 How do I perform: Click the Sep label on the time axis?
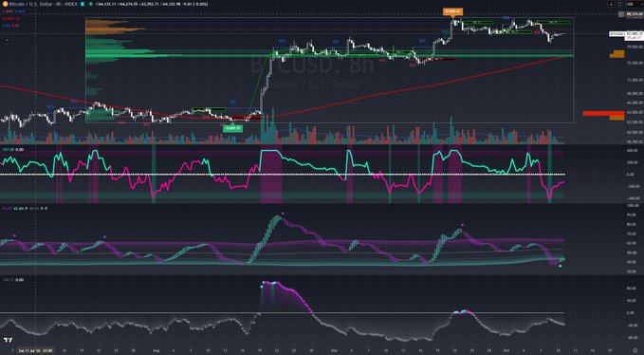point(334,350)
